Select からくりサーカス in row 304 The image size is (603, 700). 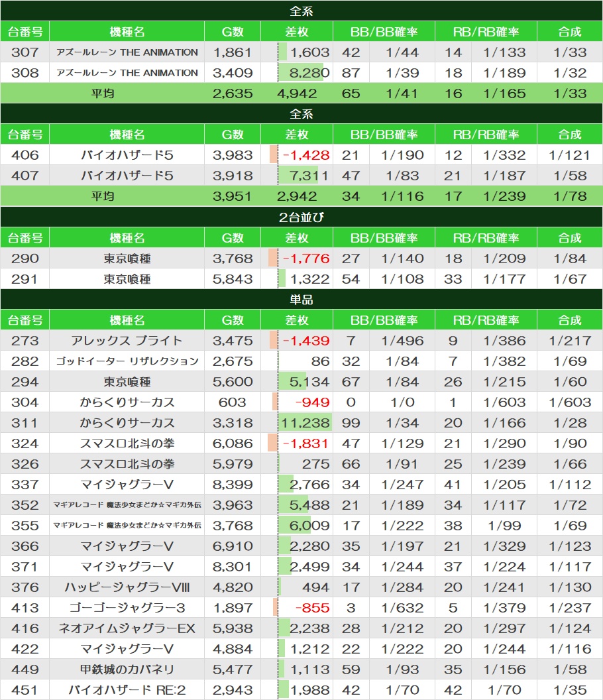tap(127, 402)
